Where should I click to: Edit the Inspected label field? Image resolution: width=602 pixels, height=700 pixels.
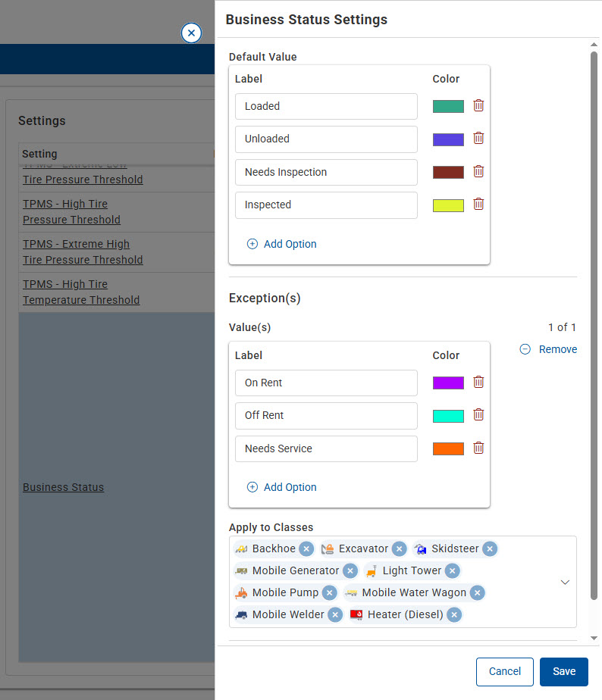click(x=326, y=205)
